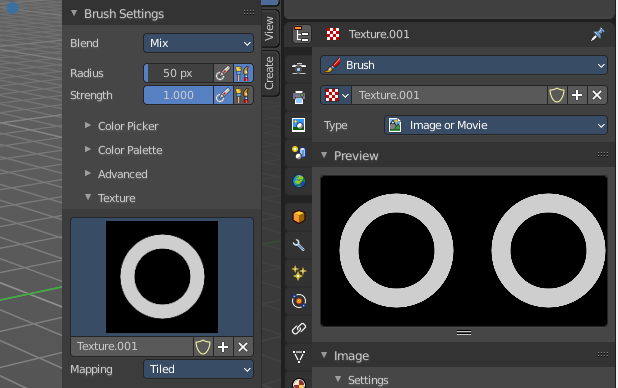Click the two-ring texture preview image
The width and height of the screenshot is (618, 388).
[x=464, y=251]
